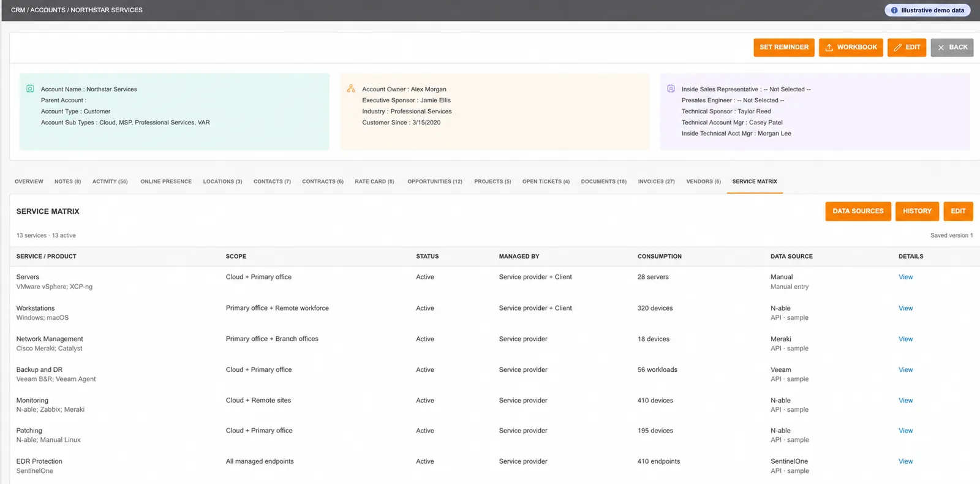Click the Managed By column header
This screenshot has width=980, height=484.
519,256
